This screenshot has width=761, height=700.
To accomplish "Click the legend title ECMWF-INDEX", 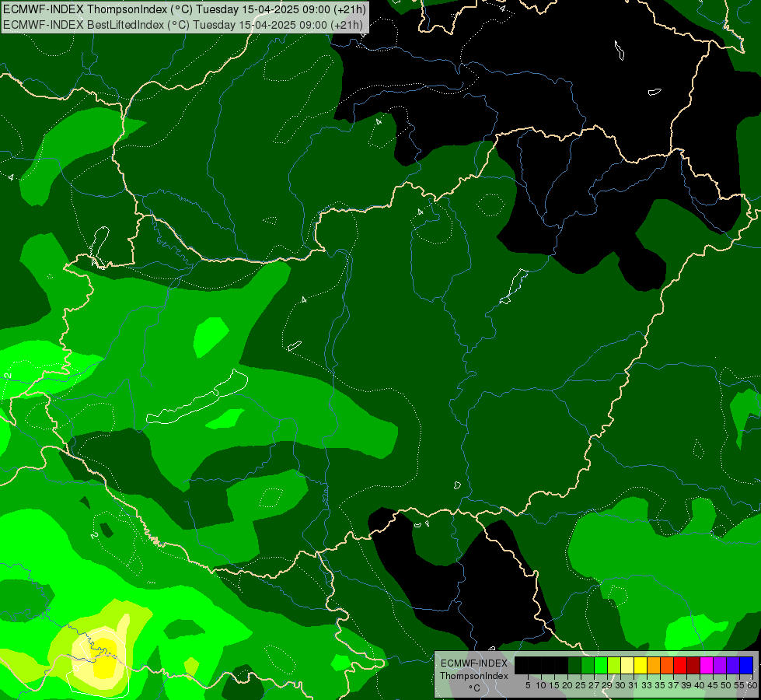I will click(474, 663).
